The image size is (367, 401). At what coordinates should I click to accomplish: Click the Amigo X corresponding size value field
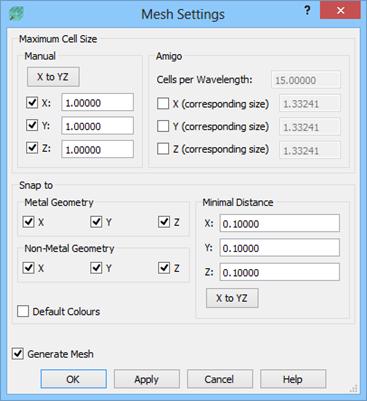pyautogui.click(x=310, y=104)
